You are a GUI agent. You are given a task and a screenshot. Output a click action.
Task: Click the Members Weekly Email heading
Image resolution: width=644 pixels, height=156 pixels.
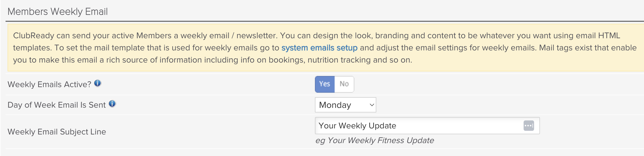click(x=58, y=12)
